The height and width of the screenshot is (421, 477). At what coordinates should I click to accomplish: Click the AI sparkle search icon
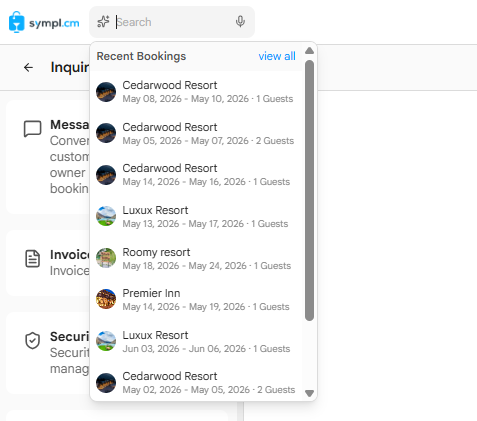[x=103, y=22]
